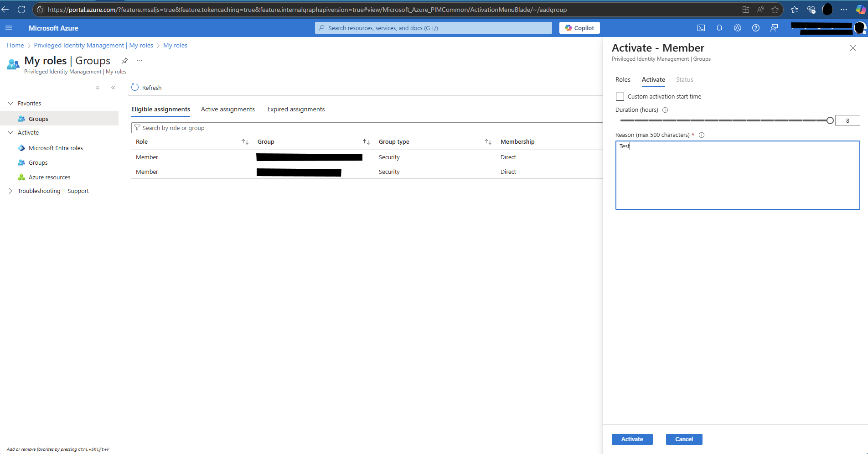Viewport: 868px width, 454px height.
Task: Enable Custom activation start time checkbox
Action: click(x=620, y=97)
